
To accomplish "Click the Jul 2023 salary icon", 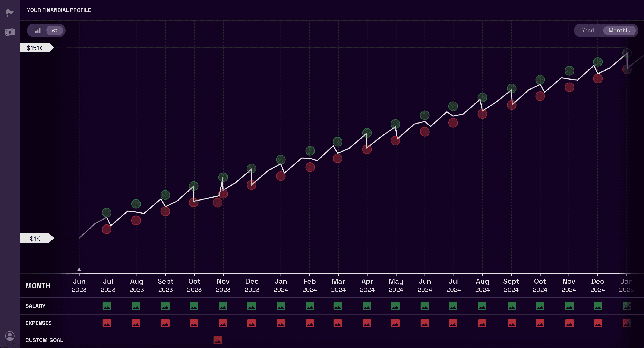I will (x=107, y=306).
